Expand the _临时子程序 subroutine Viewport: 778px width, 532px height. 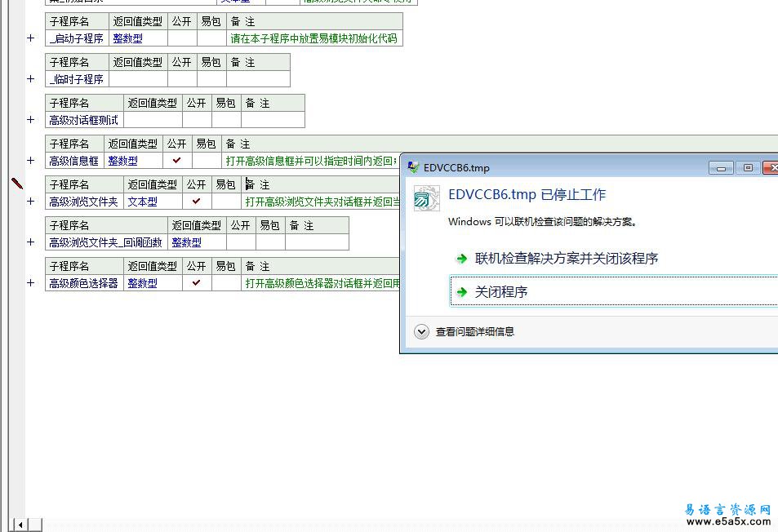click(31, 79)
